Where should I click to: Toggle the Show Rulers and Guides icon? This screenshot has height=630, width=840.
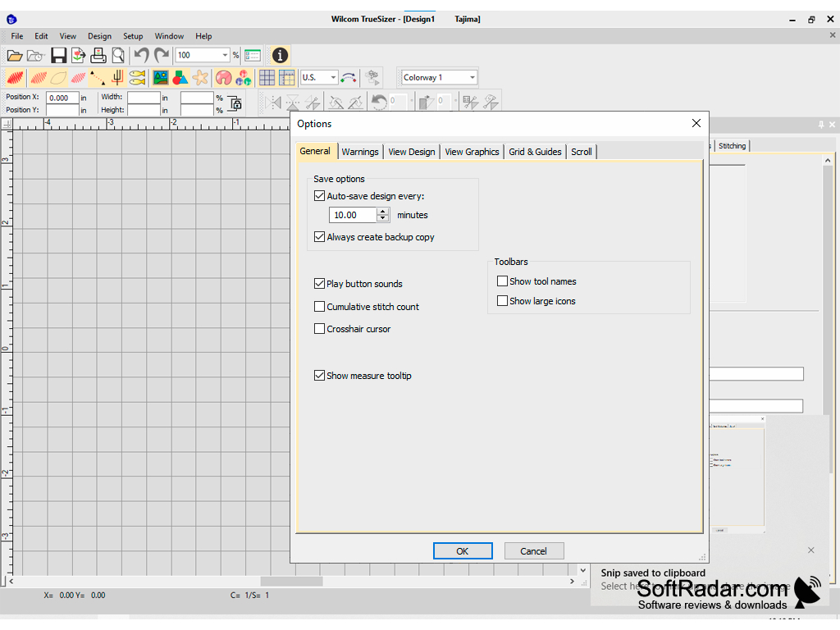[x=286, y=78]
